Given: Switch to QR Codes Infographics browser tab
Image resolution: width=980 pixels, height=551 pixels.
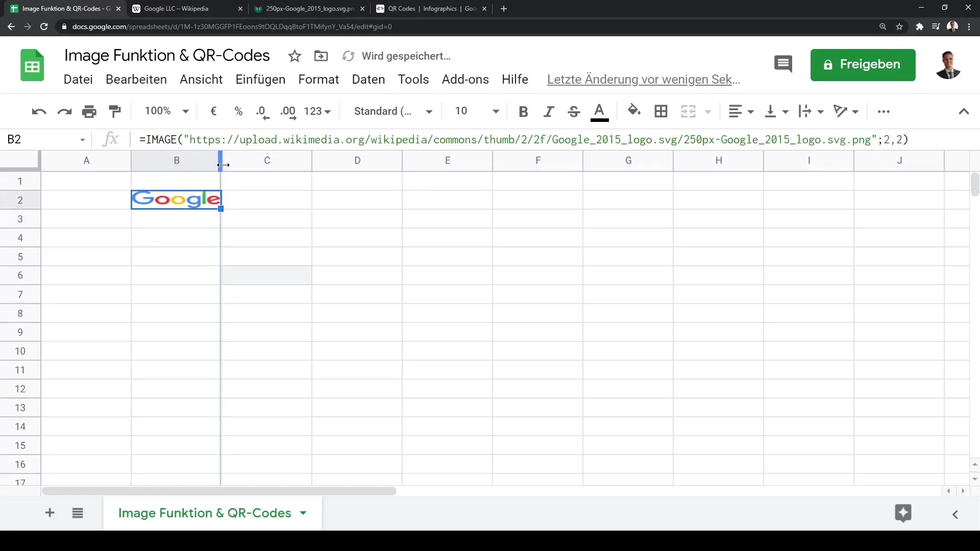Looking at the screenshot, I should [432, 9].
